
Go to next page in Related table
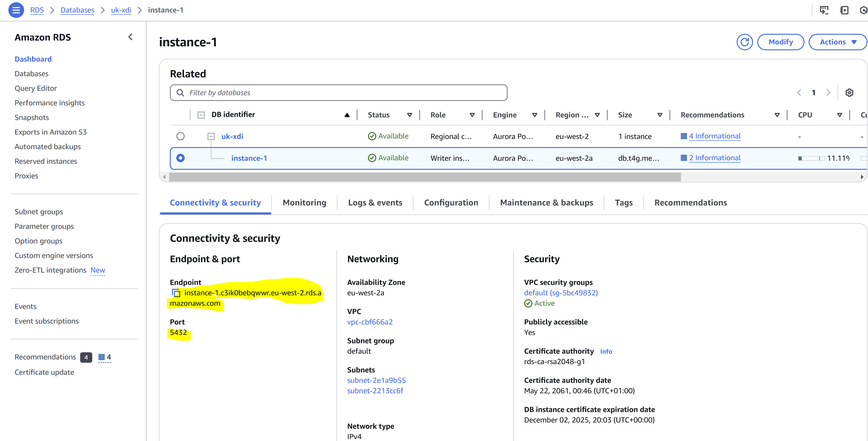click(828, 93)
